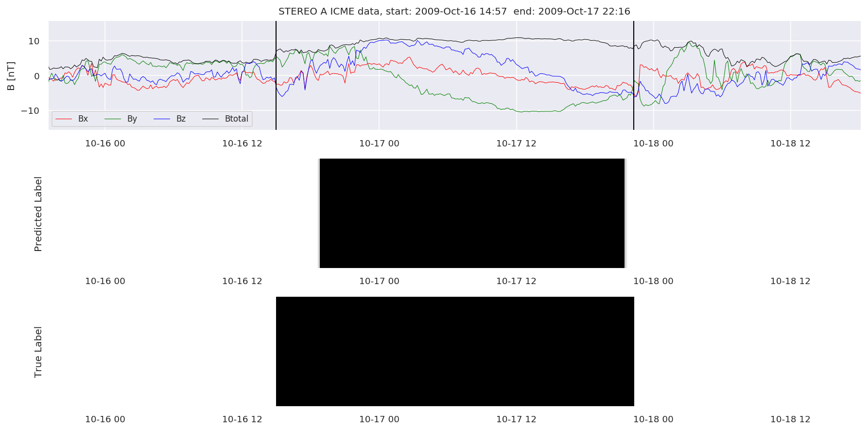This screenshot has width=868, height=431.
Task: Select the green By line sample in legend
Action: [113, 119]
